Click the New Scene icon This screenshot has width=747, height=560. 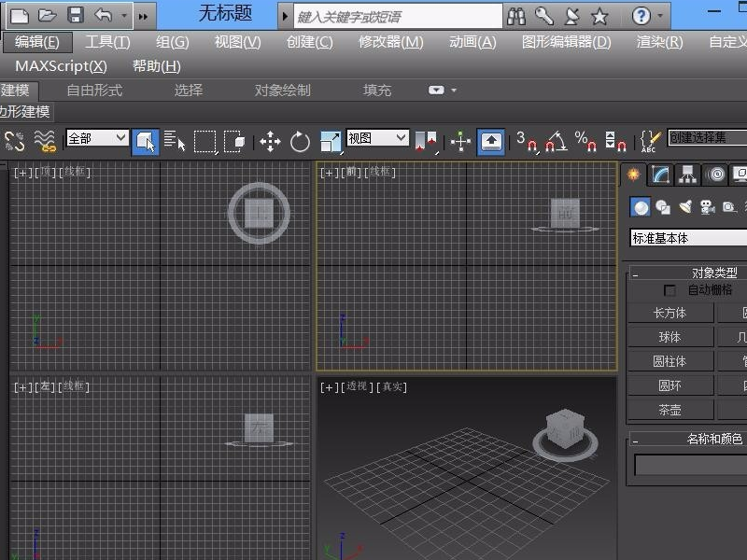pos(19,16)
